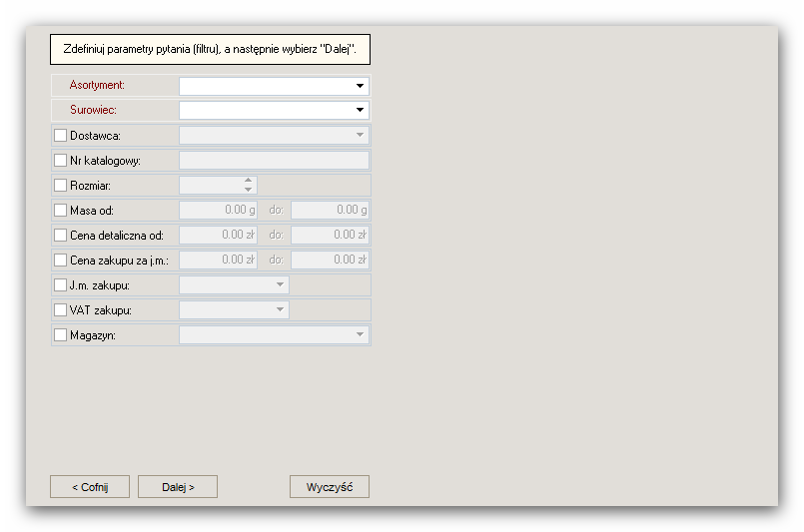Go back with the < Cofnij button

(90, 487)
